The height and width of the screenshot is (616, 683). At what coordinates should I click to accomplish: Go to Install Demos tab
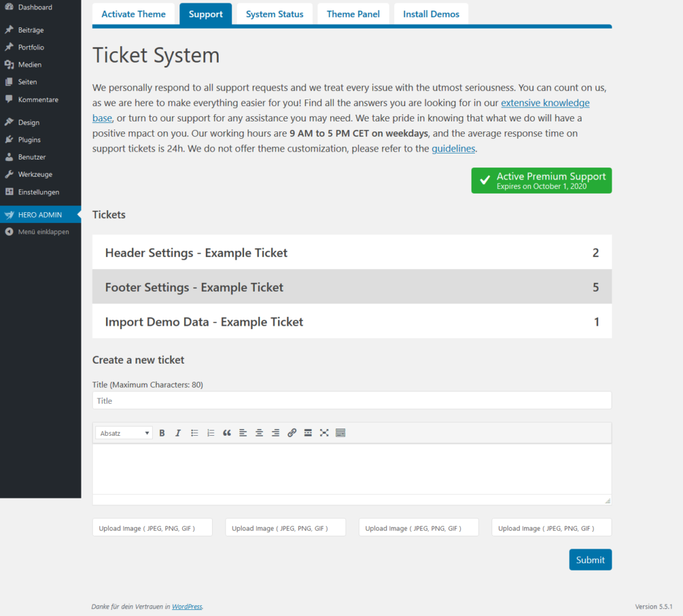tap(432, 14)
